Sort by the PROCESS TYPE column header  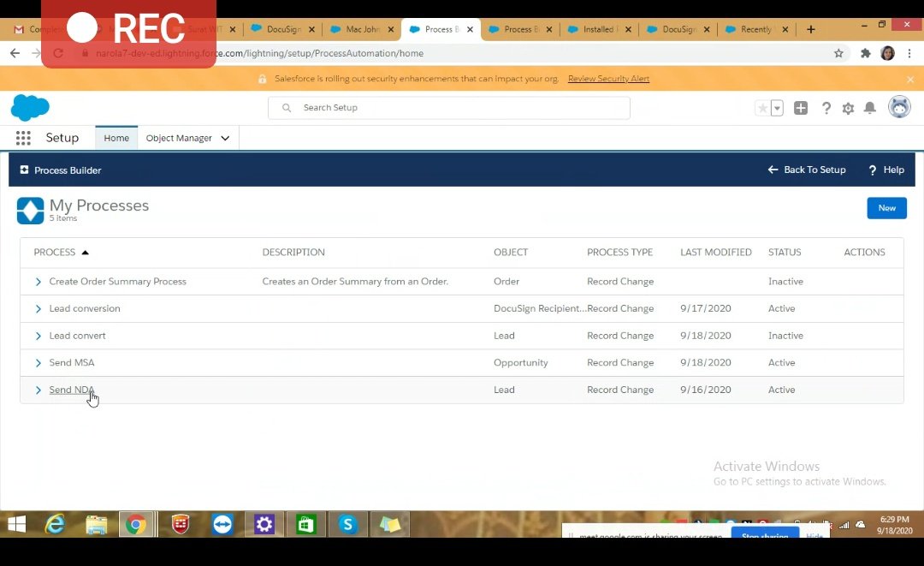click(619, 253)
